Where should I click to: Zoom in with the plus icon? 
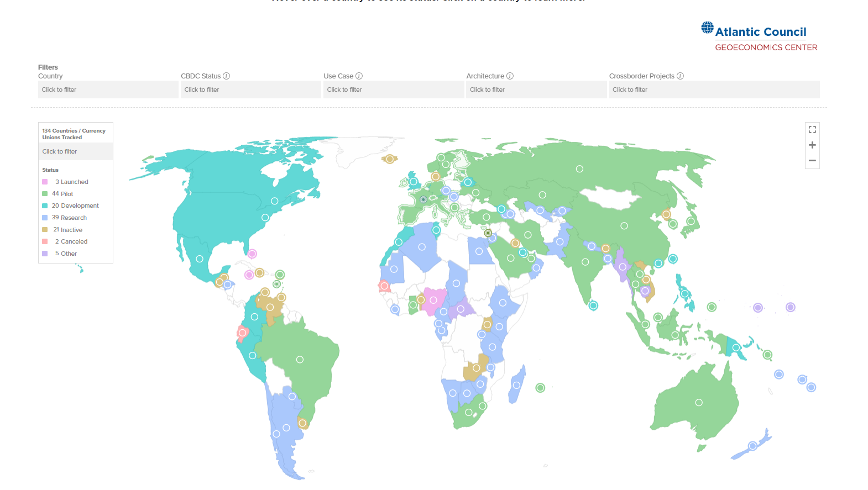coord(812,145)
